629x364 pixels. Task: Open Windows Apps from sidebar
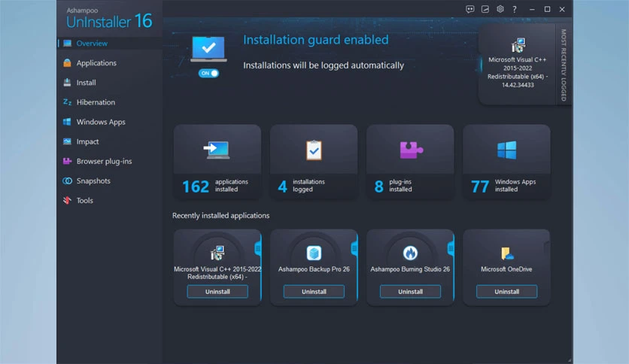pos(110,122)
